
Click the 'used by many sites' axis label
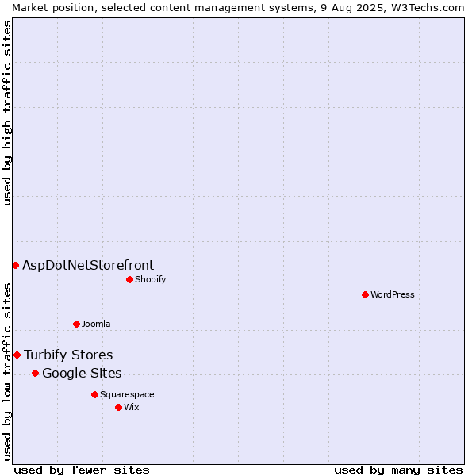[398, 470]
